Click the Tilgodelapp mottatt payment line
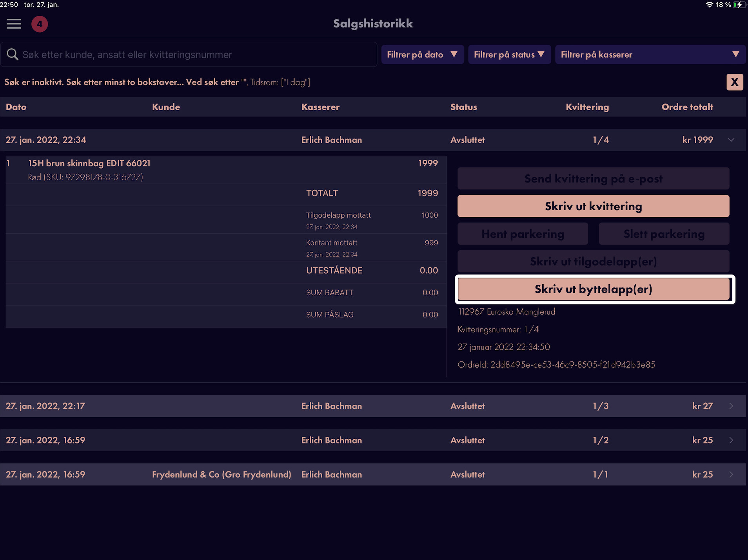The height and width of the screenshot is (560, 748). tap(226, 220)
